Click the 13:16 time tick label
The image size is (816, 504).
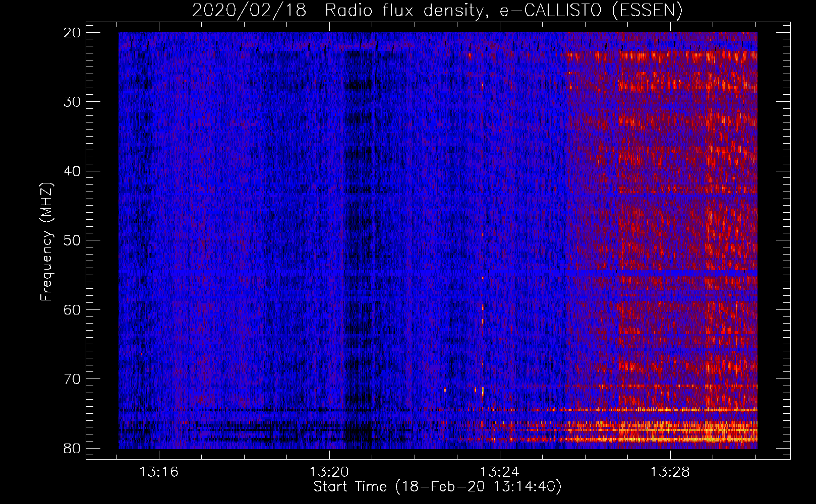[159, 472]
